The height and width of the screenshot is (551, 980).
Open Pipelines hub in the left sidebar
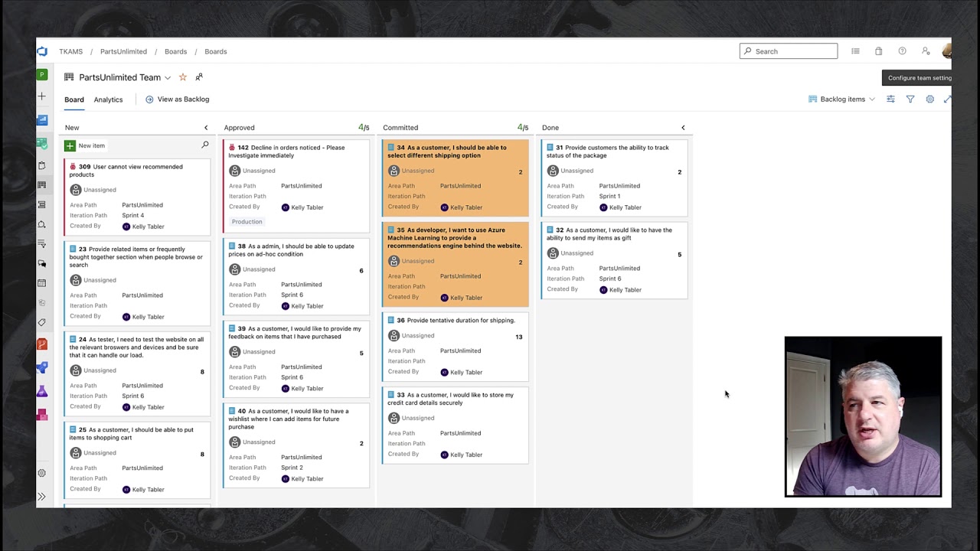click(x=42, y=368)
